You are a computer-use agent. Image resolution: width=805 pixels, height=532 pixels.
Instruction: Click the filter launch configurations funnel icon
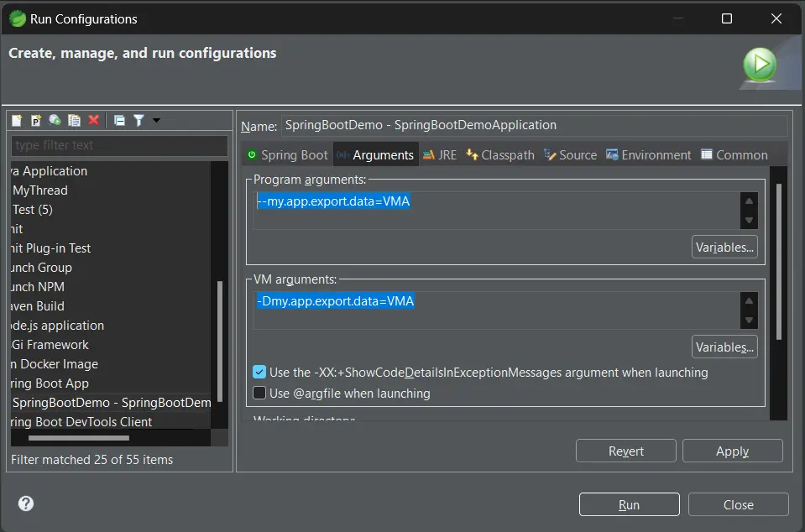[139, 121]
